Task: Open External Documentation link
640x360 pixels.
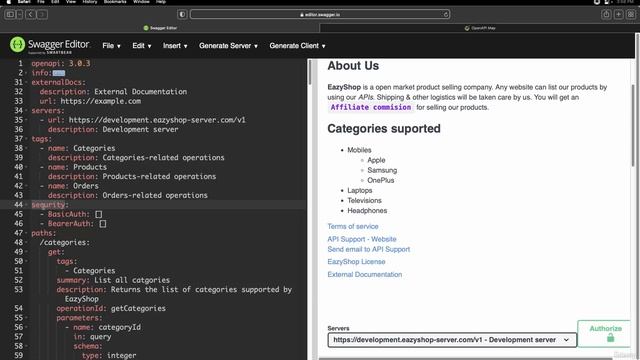Action: [364, 274]
